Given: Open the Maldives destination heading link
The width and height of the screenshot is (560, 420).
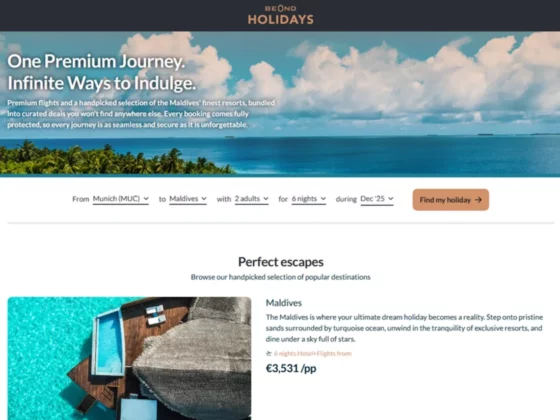Looking at the screenshot, I should click(284, 303).
